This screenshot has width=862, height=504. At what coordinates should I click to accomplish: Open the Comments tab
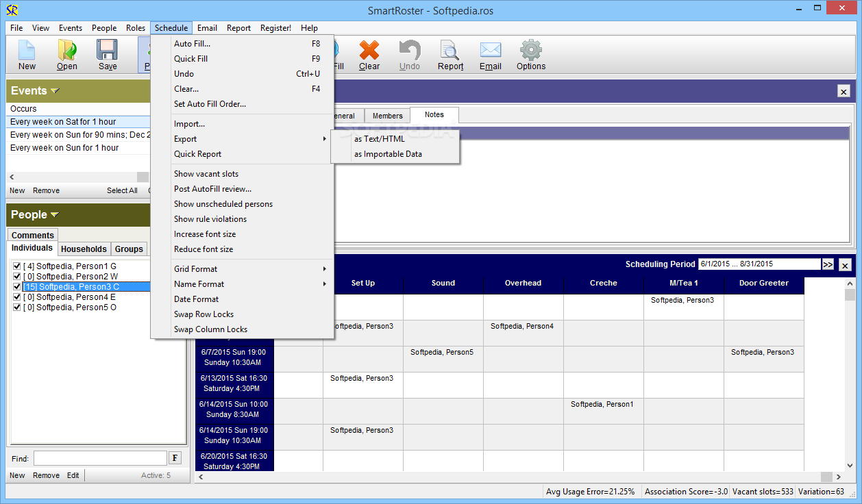(32, 235)
